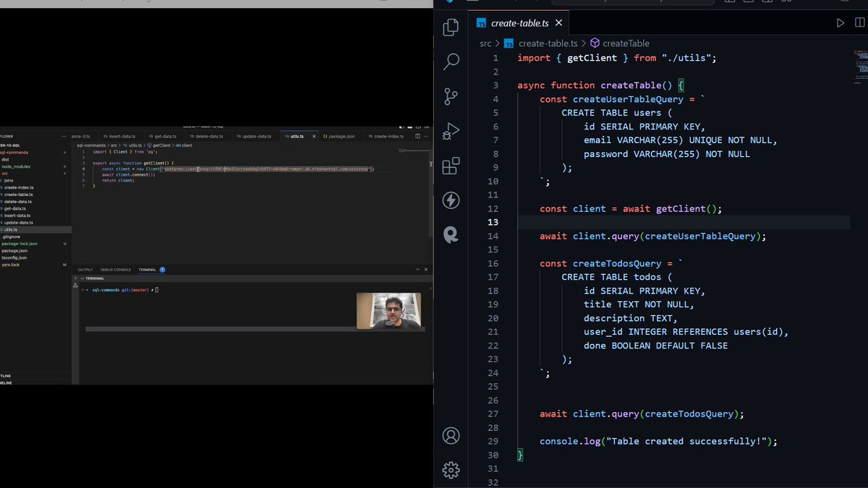Select the create-table.ts editor tab

coord(519,23)
